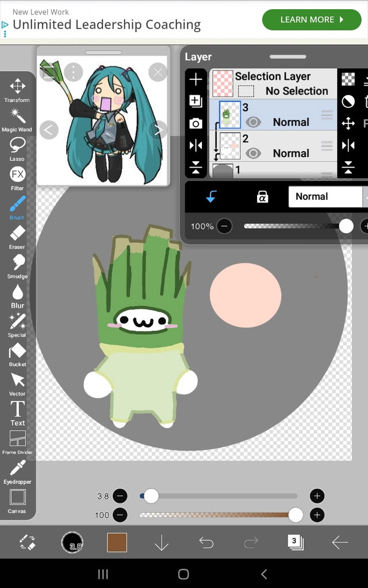The height and width of the screenshot is (588, 368).
Task: Collapse the tool panel with down arrow
Action: 162,542
